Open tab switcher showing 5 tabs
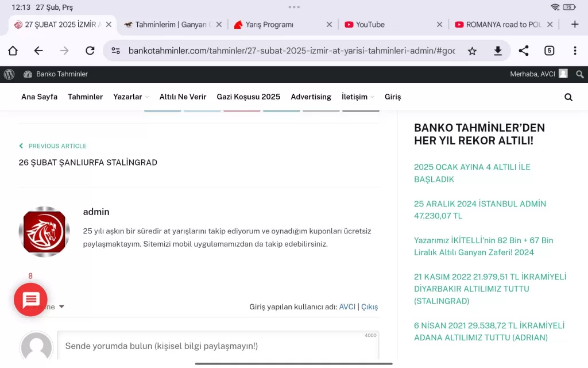This screenshot has height=368, width=588. (x=550, y=51)
